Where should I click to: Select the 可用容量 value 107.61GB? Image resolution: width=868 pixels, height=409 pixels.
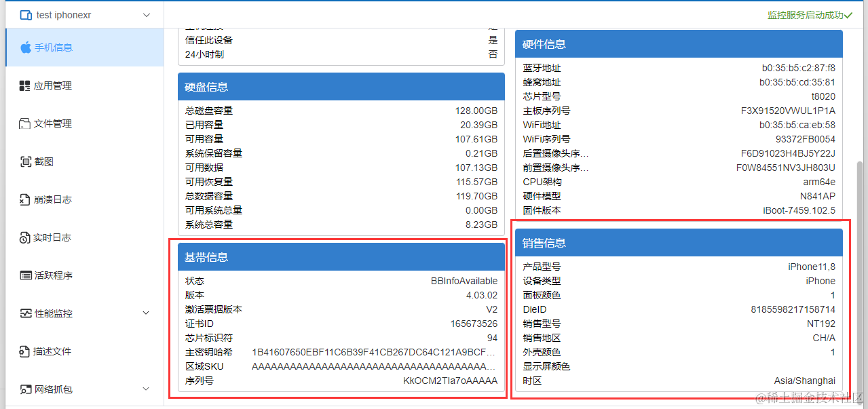pos(476,139)
